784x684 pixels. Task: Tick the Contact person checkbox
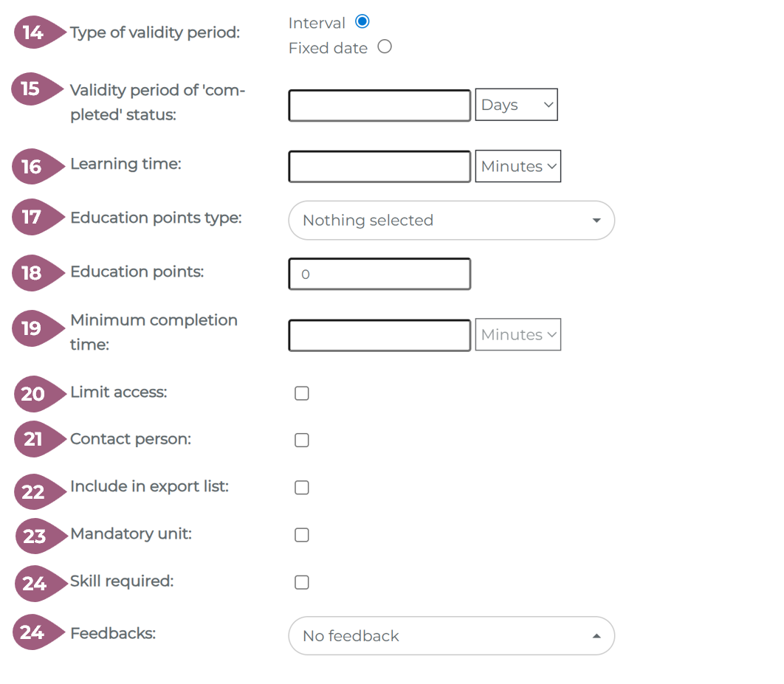coord(301,441)
